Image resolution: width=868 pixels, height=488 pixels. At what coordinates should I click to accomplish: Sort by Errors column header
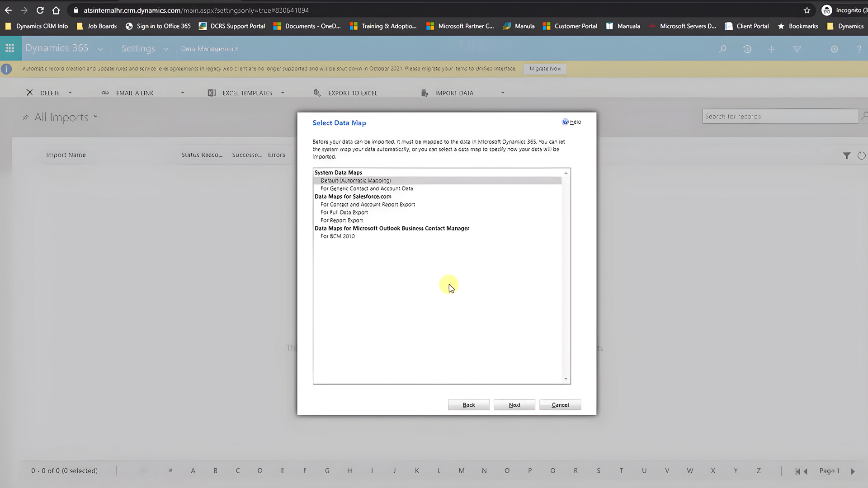coord(277,155)
